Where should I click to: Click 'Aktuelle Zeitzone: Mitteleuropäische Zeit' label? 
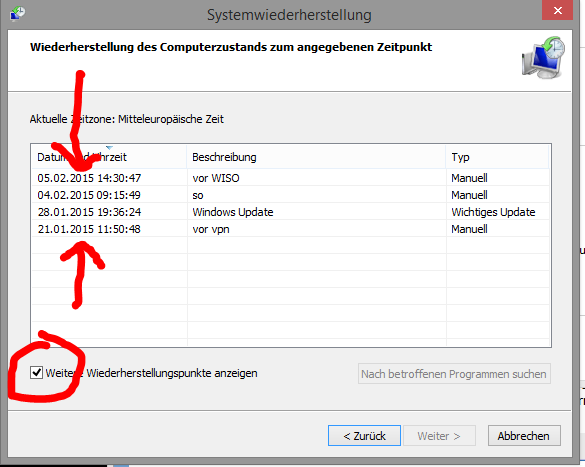[x=127, y=119]
